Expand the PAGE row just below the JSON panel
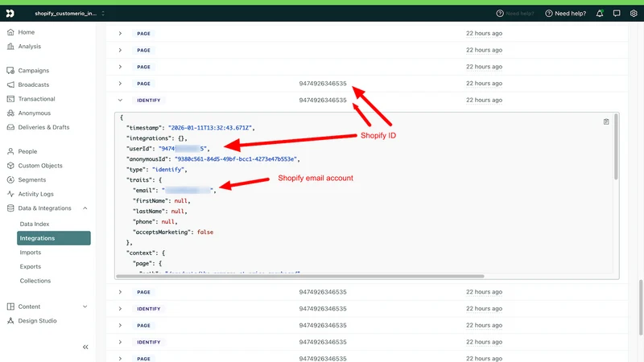 (x=120, y=292)
